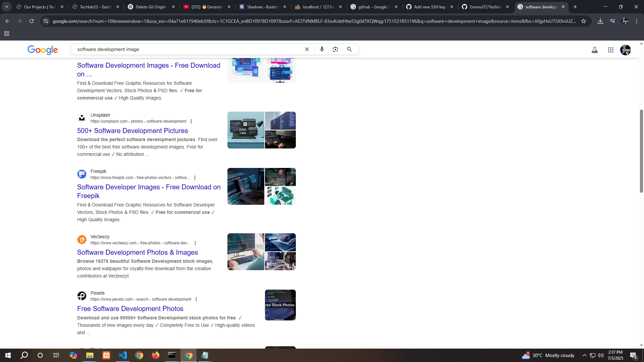Open more options for the Unsplash result
The image size is (644, 362).
[x=191, y=121]
